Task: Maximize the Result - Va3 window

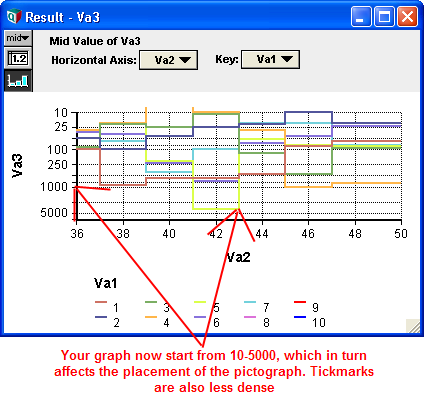Action: 384,17
